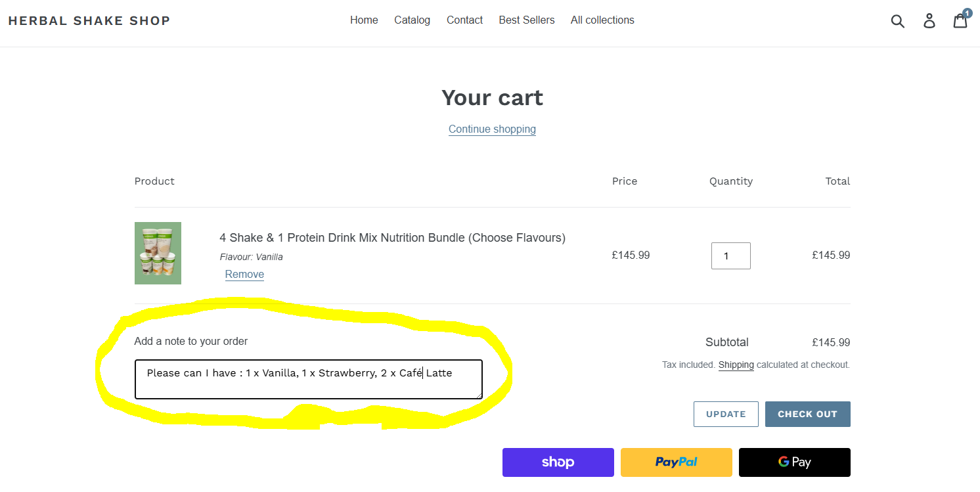Click the Continue shopping link
The width and height of the screenshot is (980, 492).
point(492,129)
